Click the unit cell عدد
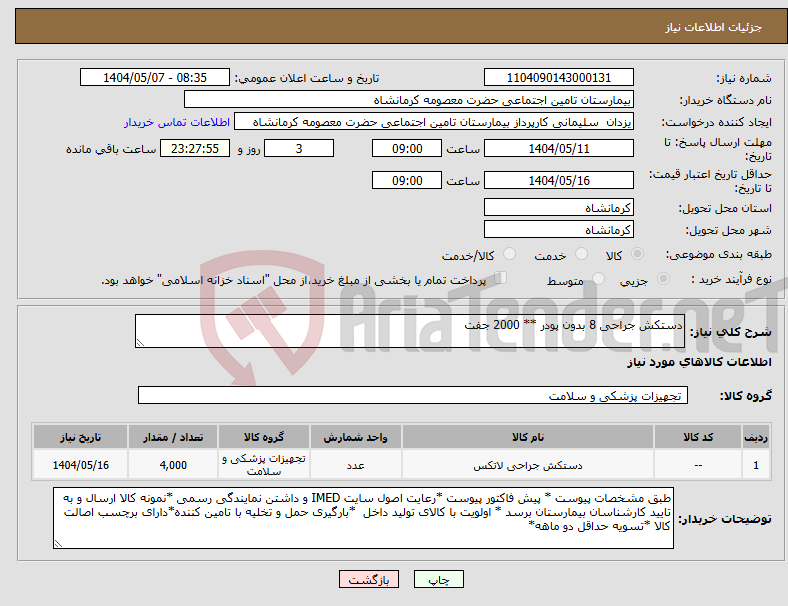Screen dimensions: 788x606 click(x=355, y=465)
